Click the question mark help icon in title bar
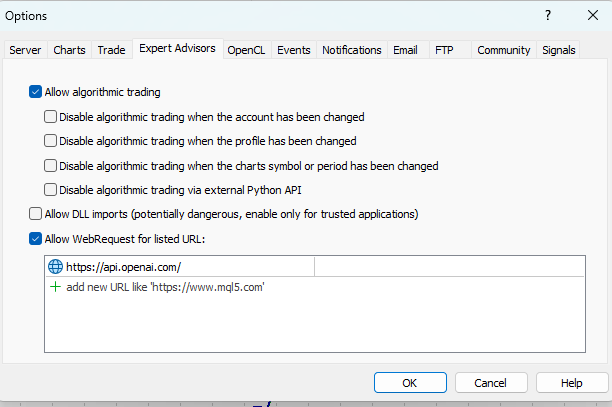The width and height of the screenshot is (612, 407). coord(547,16)
